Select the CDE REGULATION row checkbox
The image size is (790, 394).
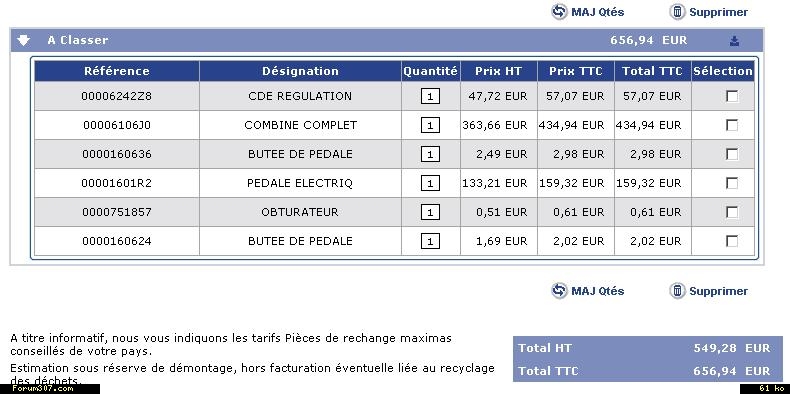732,96
